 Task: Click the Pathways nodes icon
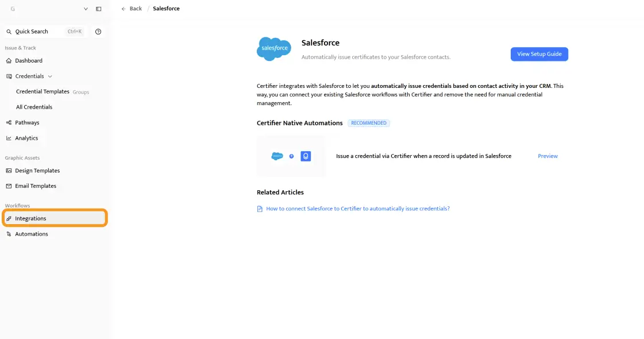9,122
